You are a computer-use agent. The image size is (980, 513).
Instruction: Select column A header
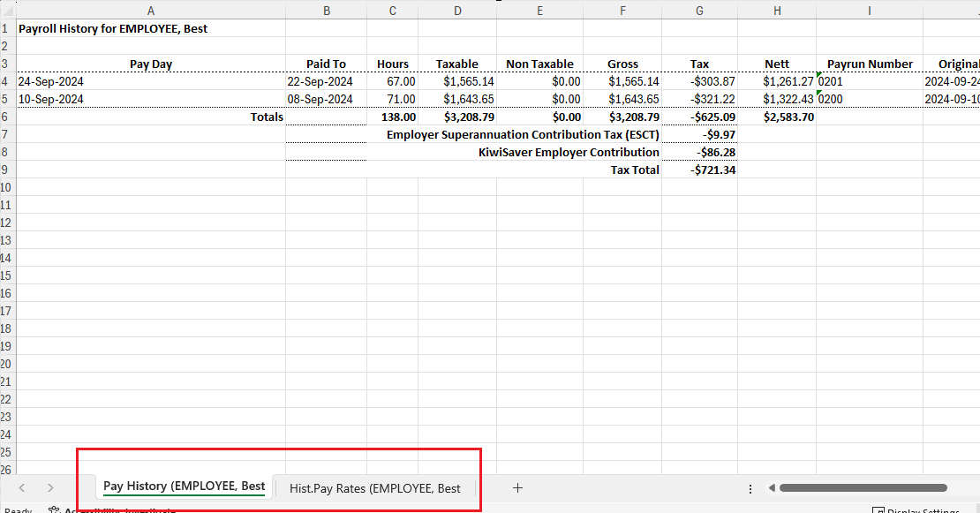pyautogui.click(x=151, y=11)
